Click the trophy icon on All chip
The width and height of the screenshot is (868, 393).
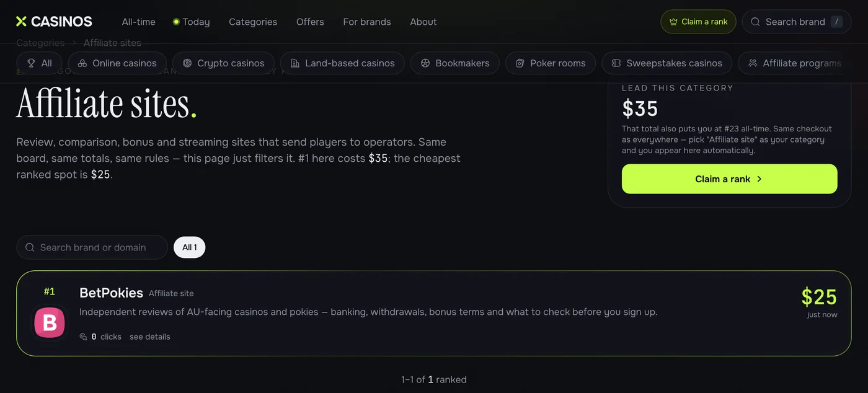point(31,63)
